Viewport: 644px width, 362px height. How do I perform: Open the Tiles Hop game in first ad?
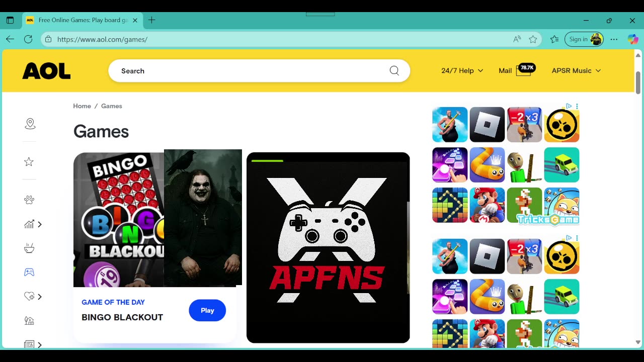[x=450, y=165]
